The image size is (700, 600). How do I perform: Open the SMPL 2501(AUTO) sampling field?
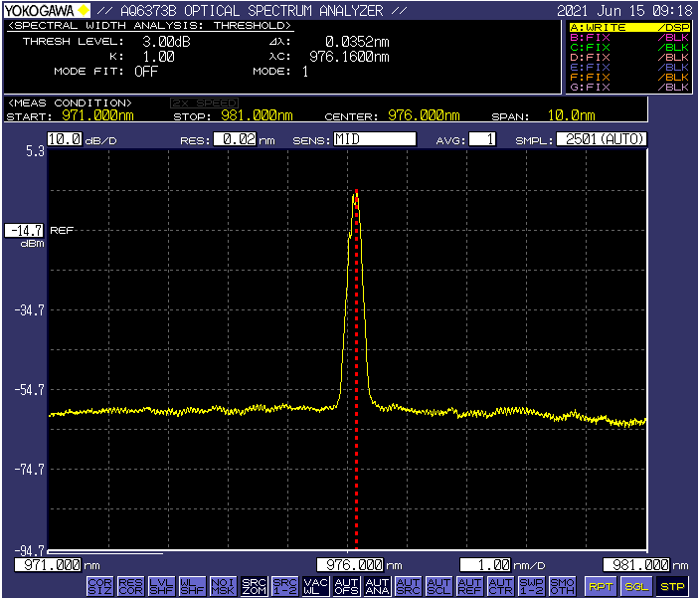[x=602, y=139]
